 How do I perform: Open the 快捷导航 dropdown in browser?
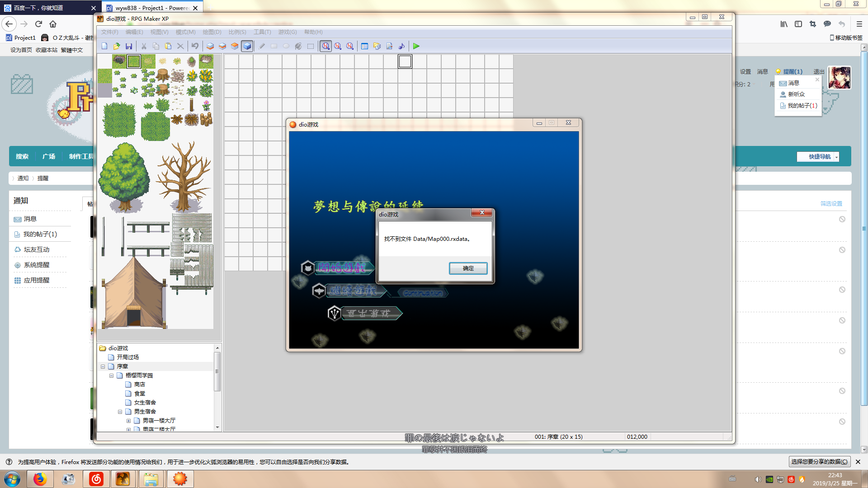818,157
